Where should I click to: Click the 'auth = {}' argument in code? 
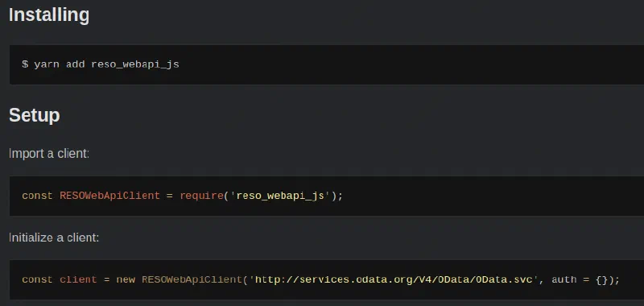(x=580, y=279)
